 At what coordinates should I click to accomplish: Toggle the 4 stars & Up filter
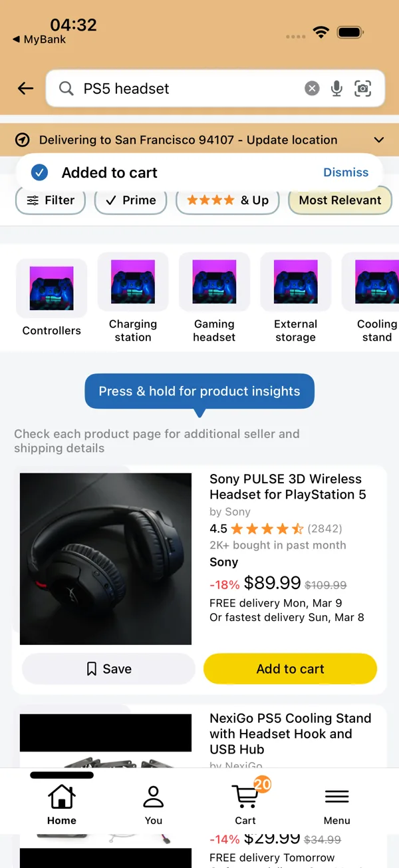coord(227,200)
